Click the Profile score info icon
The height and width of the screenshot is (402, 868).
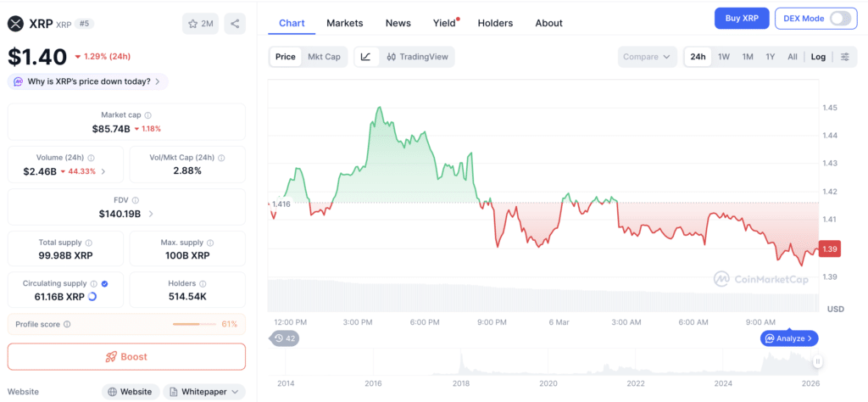(67, 325)
